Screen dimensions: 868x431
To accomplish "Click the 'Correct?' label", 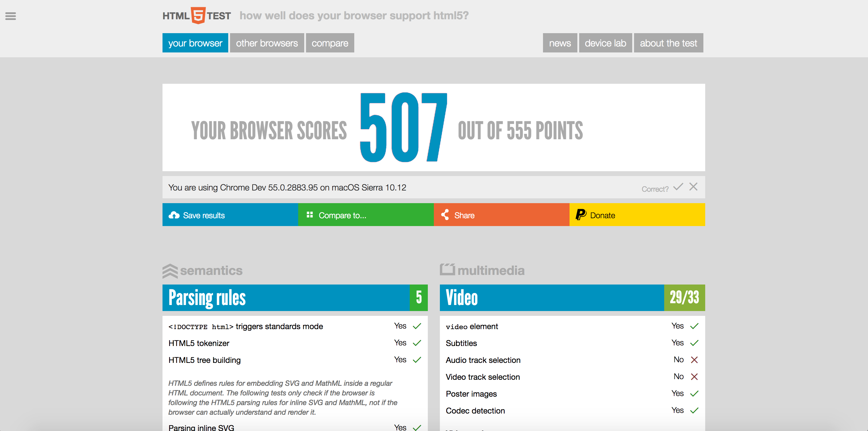I will pyautogui.click(x=655, y=189).
